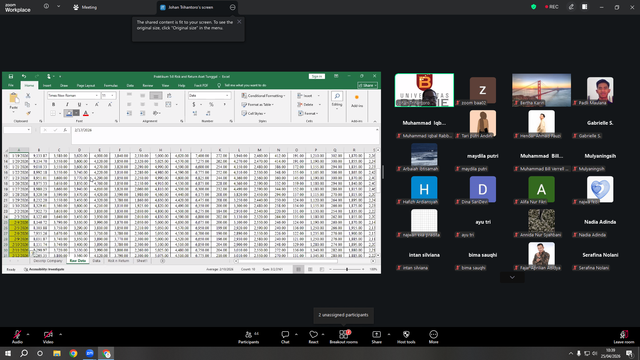Open the Excel File menu
640x360 pixels.
tap(11, 85)
